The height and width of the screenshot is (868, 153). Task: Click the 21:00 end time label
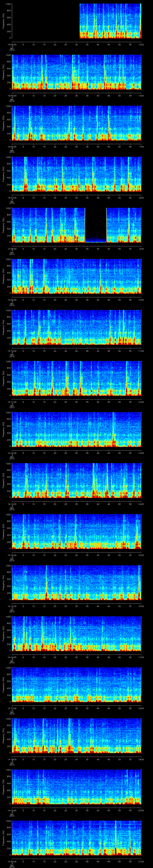[x=141, y=861]
